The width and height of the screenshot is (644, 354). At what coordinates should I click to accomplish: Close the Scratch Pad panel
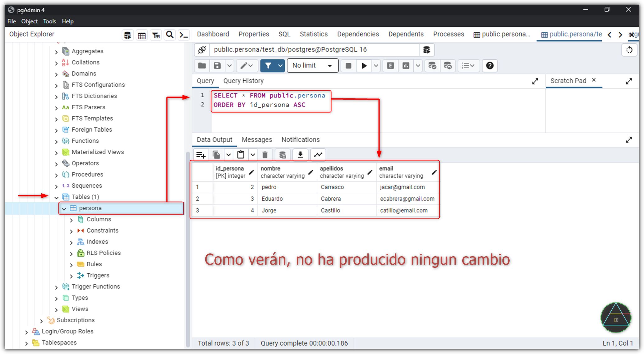tap(594, 80)
